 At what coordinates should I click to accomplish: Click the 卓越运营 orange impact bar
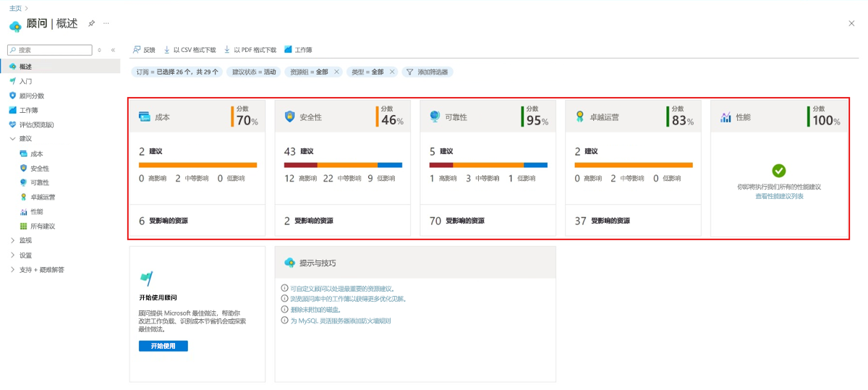point(634,165)
